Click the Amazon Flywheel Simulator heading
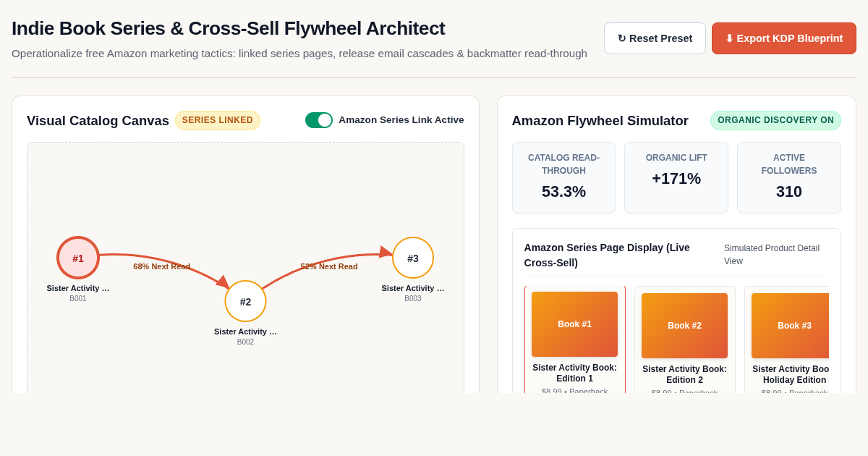 (x=600, y=121)
